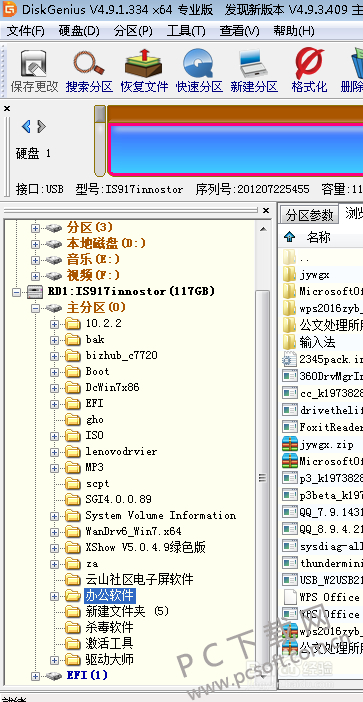The height and width of the screenshot is (702, 363).
Task: Select the thundermini file entry
Action: [x=323, y=563]
